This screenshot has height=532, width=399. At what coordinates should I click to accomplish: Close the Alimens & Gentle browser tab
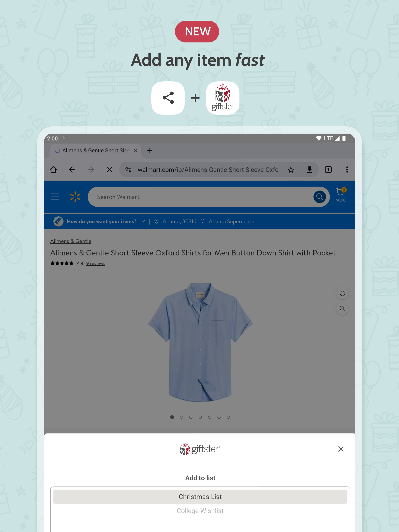[135, 150]
